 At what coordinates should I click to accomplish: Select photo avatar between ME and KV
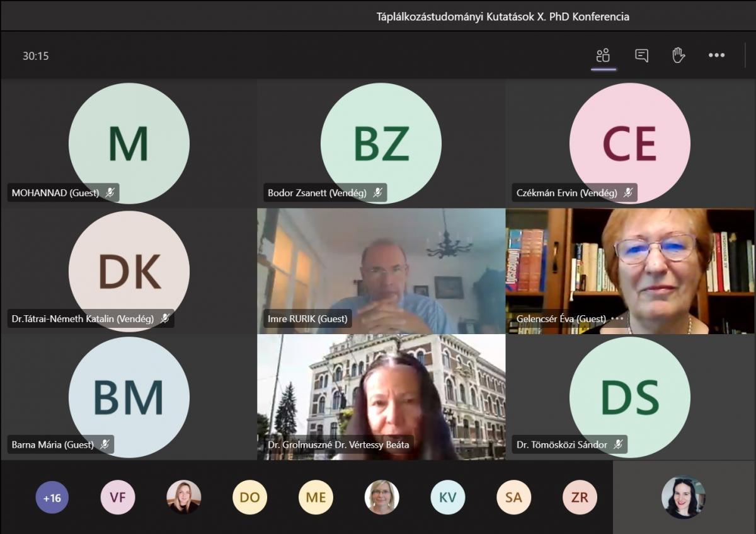click(x=382, y=498)
